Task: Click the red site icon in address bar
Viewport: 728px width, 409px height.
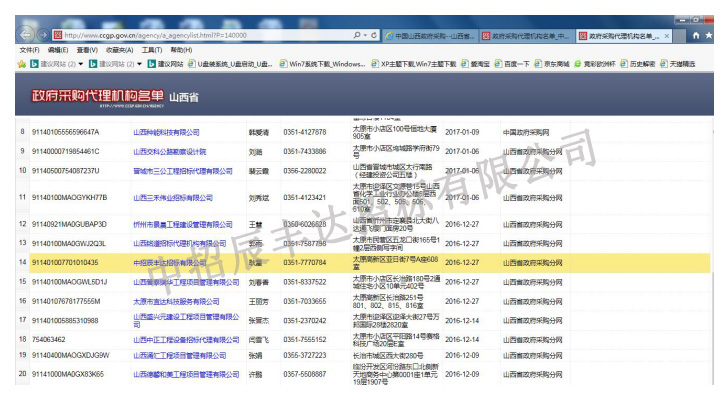Action: coord(58,35)
